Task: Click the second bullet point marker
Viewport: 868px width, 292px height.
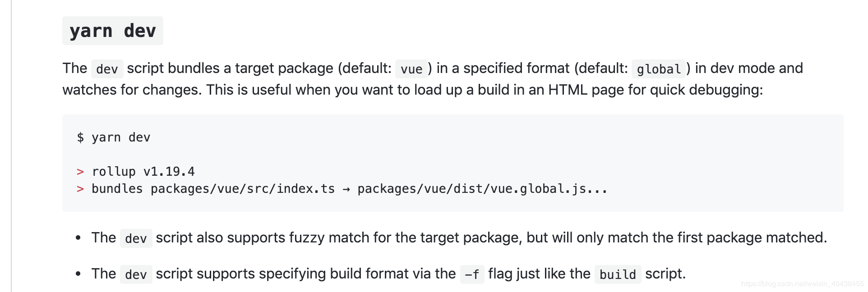Action: pyautogui.click(x=78, y=274)
